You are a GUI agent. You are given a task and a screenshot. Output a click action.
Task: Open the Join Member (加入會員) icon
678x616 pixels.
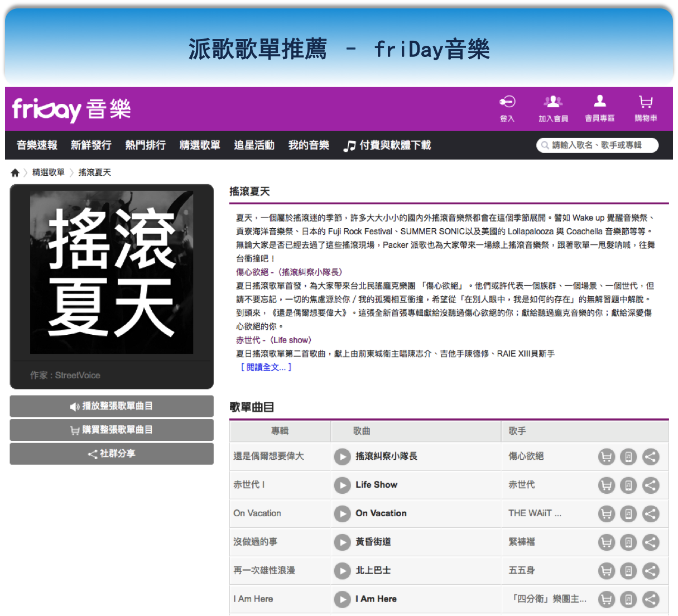(x=553, y=102)
